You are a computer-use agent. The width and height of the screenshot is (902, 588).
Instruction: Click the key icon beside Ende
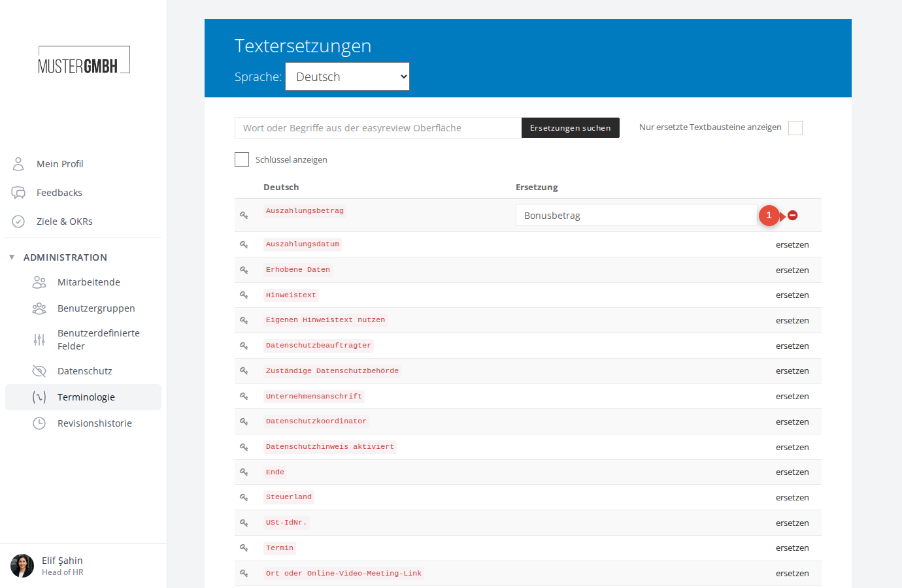pyautogui.click(x=244, y=472)
